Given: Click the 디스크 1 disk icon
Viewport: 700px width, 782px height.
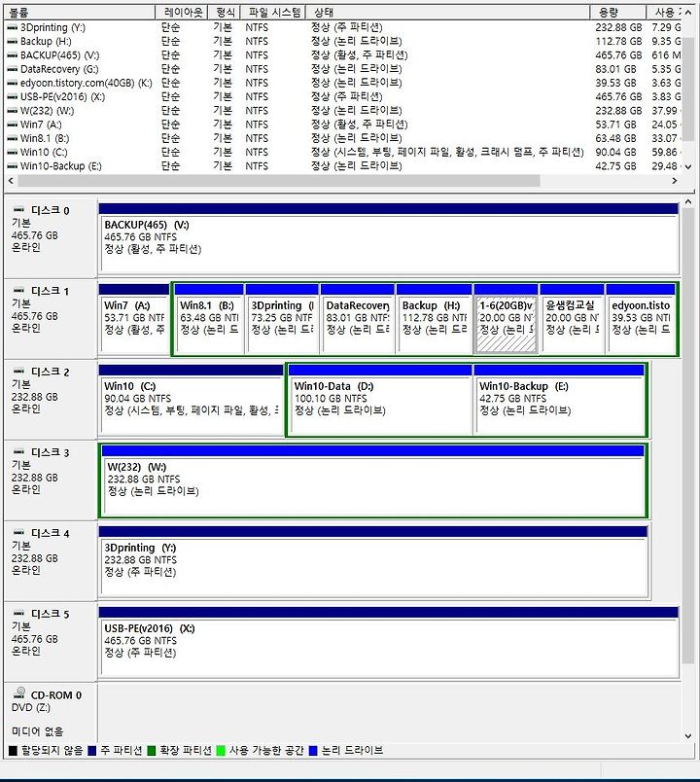Looking at the screenshot, I should pos(18,290).
